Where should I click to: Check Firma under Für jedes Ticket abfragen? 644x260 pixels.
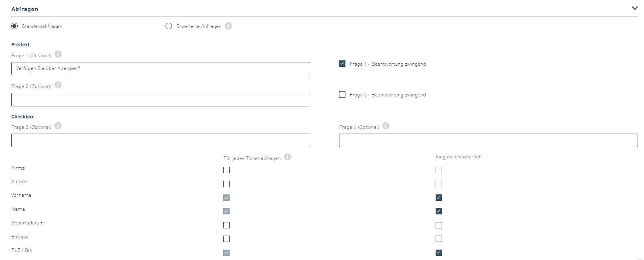pyautogui.click(x=226, y=170)
